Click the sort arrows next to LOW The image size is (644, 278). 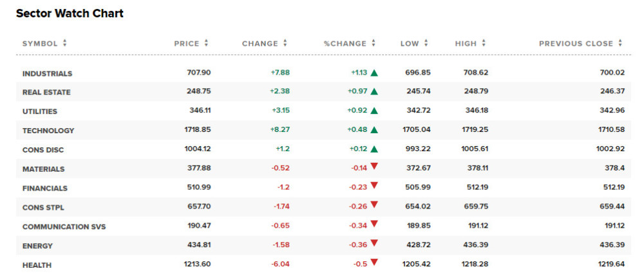(426, 44)
